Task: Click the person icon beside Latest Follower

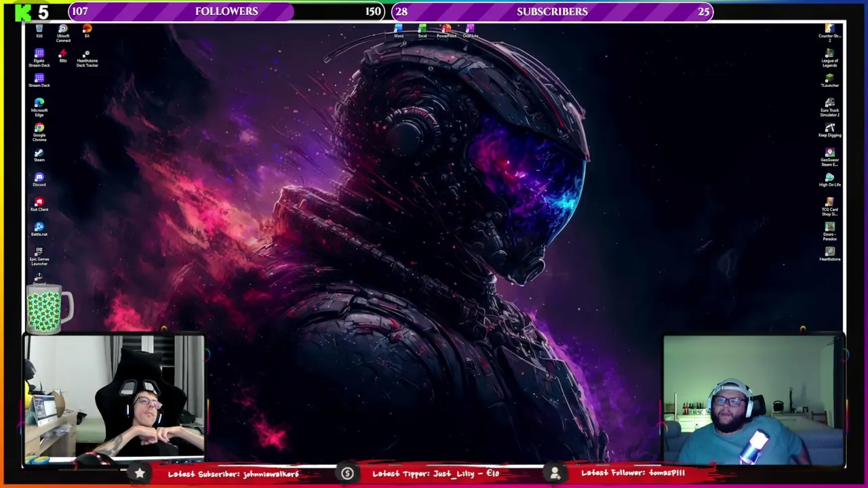Action: [555, 473]
